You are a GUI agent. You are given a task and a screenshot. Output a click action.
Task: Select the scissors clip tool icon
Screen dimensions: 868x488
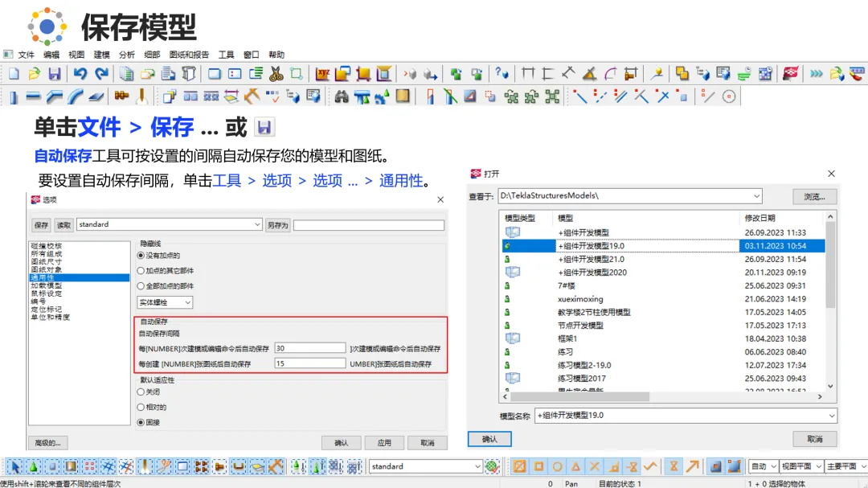click(276, 74)
